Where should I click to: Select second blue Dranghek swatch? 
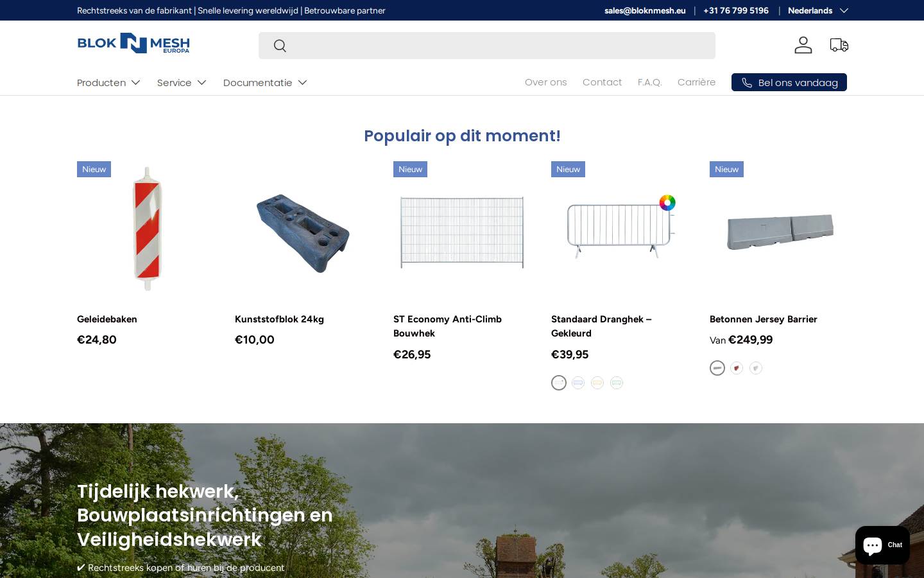point(578,383)
